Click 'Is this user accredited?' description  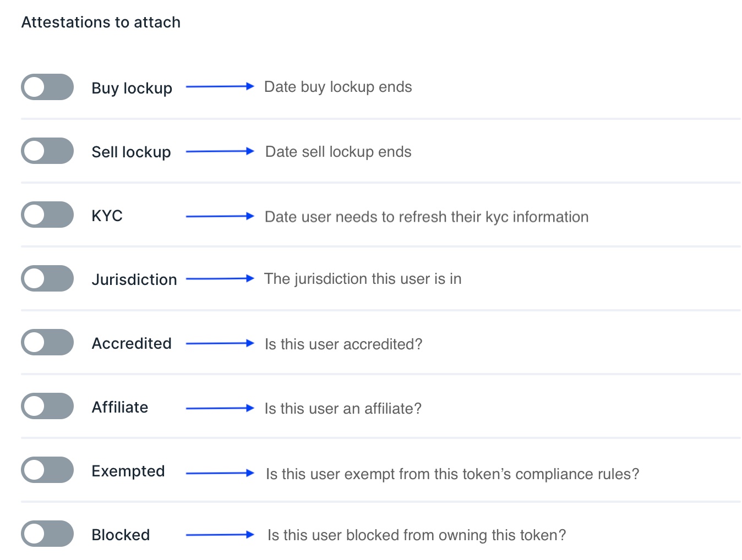coord(343,344)
